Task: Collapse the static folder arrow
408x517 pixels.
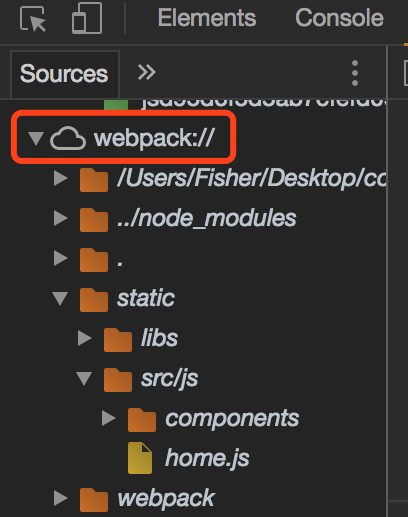Action: tap(60, 298)
